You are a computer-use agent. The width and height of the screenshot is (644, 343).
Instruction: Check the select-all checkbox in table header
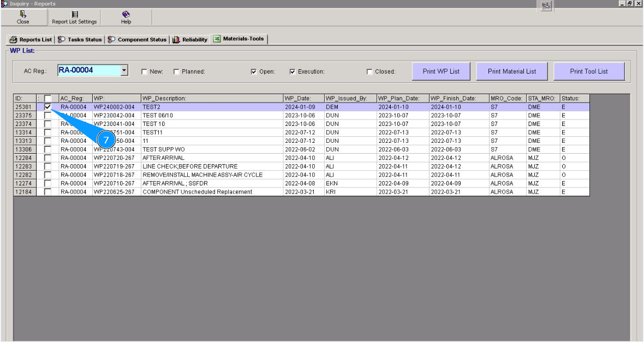[48, 99]
